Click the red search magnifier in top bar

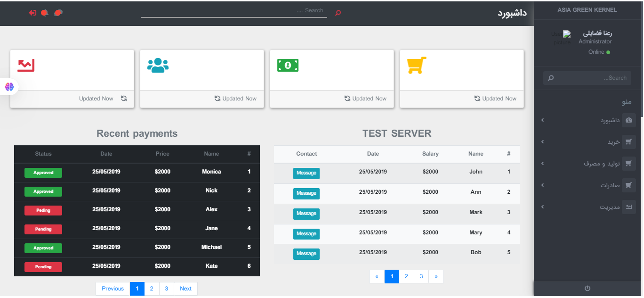coord(338,13)
